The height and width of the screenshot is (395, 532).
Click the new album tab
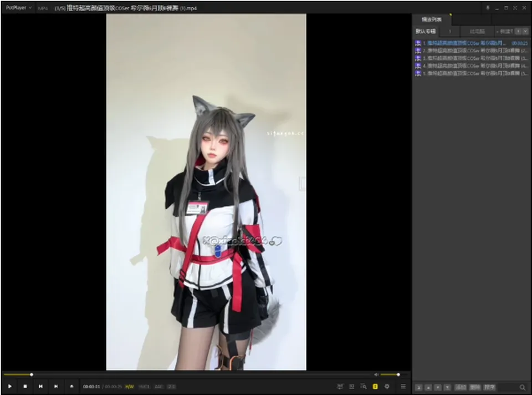[504, 31]
